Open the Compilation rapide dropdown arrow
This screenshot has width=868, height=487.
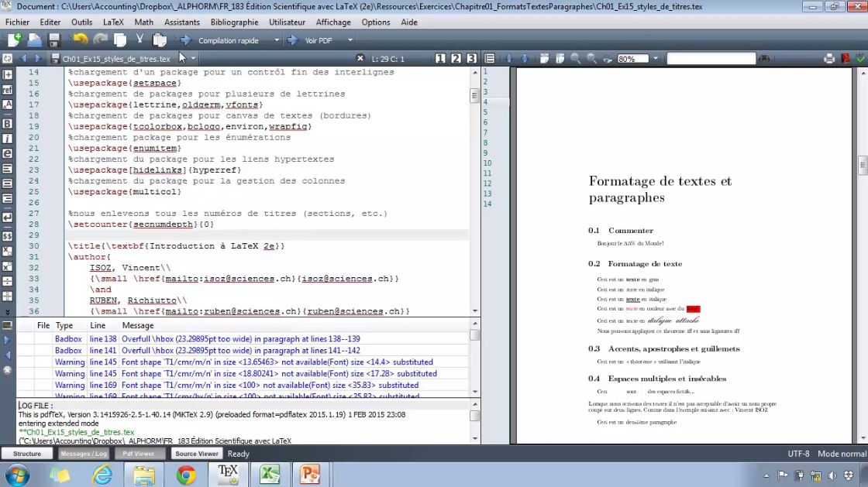tap(277, 40)
